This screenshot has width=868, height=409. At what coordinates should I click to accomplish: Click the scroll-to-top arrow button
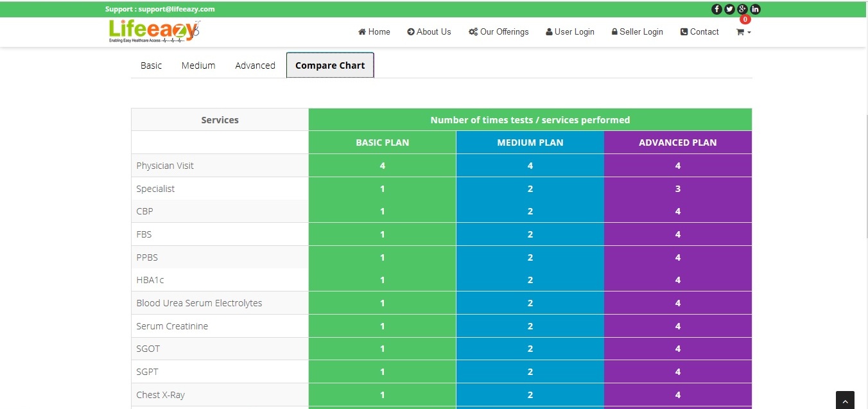point(845,400)
